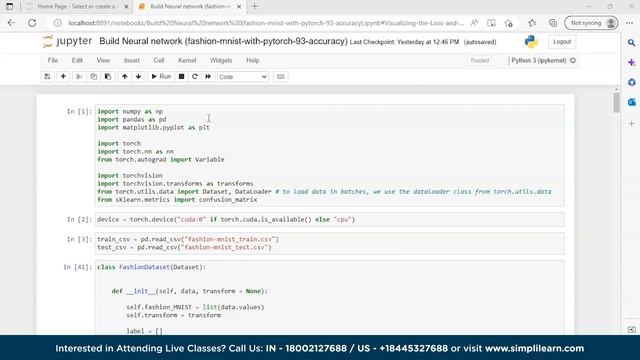Open the sidebar search icon

[631, 42]
